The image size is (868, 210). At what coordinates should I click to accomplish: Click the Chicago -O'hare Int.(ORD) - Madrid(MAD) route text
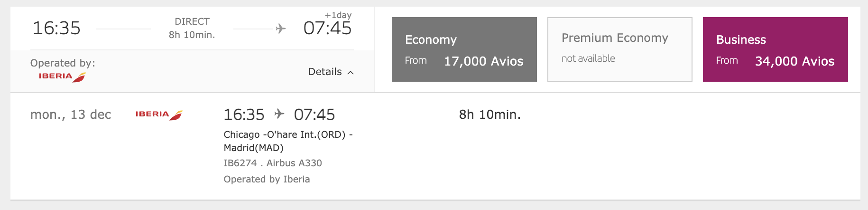288,141
